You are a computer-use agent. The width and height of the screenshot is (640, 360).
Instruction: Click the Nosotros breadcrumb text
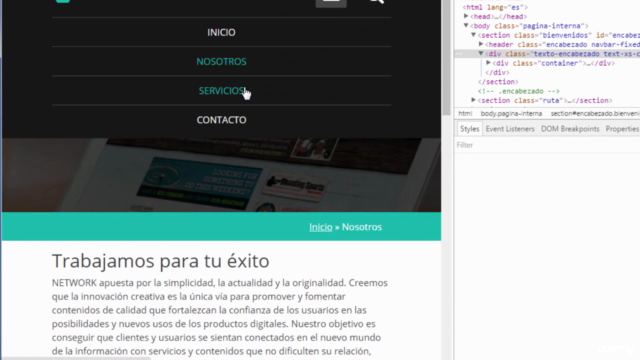click(x=362, y=227)
